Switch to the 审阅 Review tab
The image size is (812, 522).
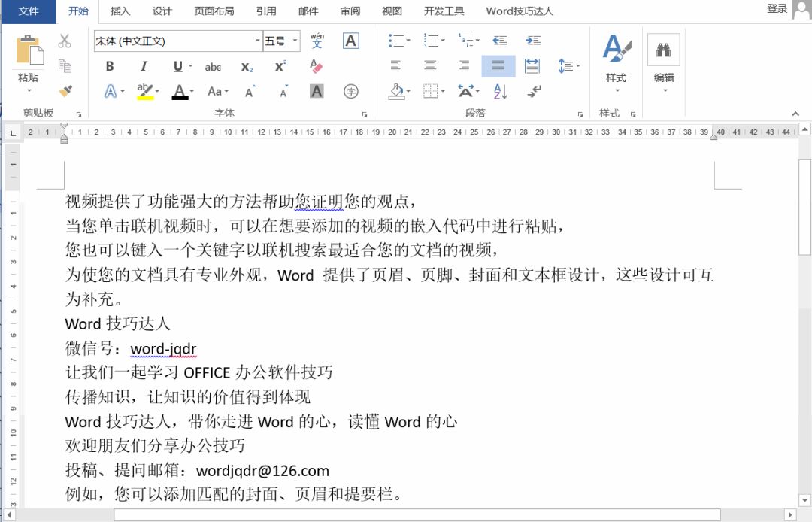tap(350, 11)
